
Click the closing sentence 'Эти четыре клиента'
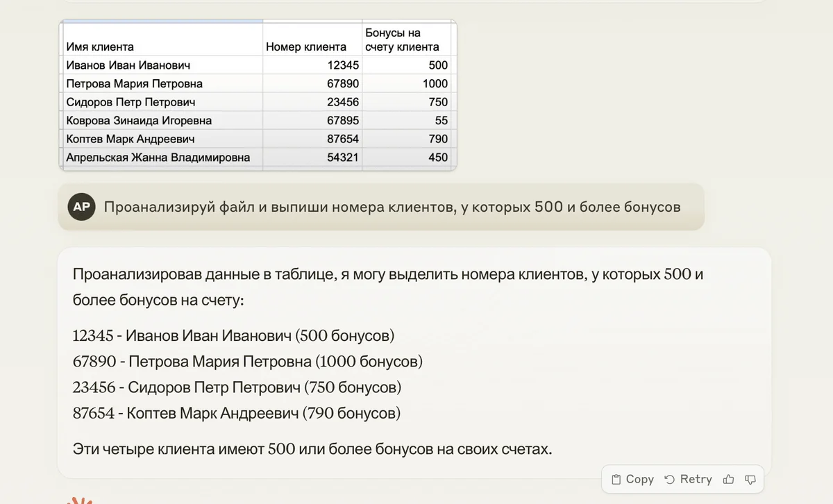(312, 449)
